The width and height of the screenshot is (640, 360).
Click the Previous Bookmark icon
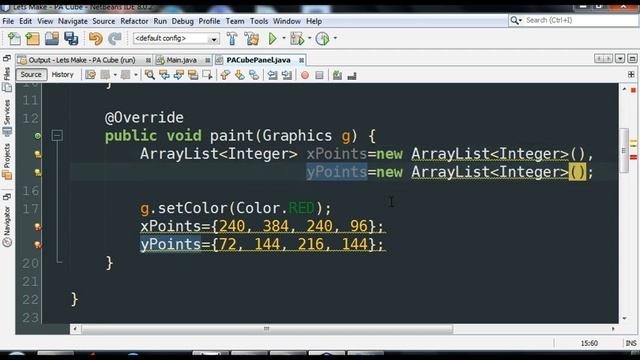tap(225, 75)
